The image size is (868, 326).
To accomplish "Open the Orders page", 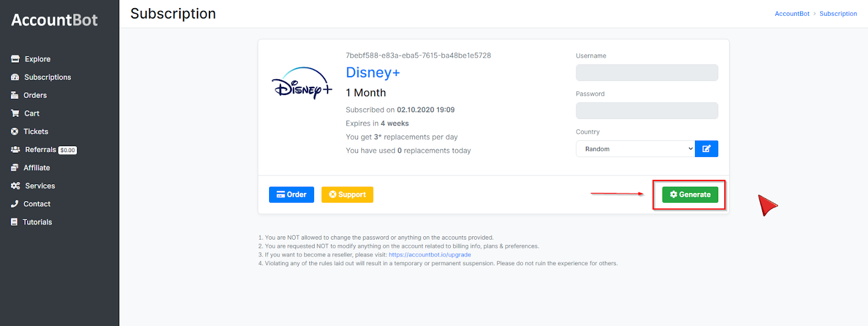I will [x=35, y=95].
